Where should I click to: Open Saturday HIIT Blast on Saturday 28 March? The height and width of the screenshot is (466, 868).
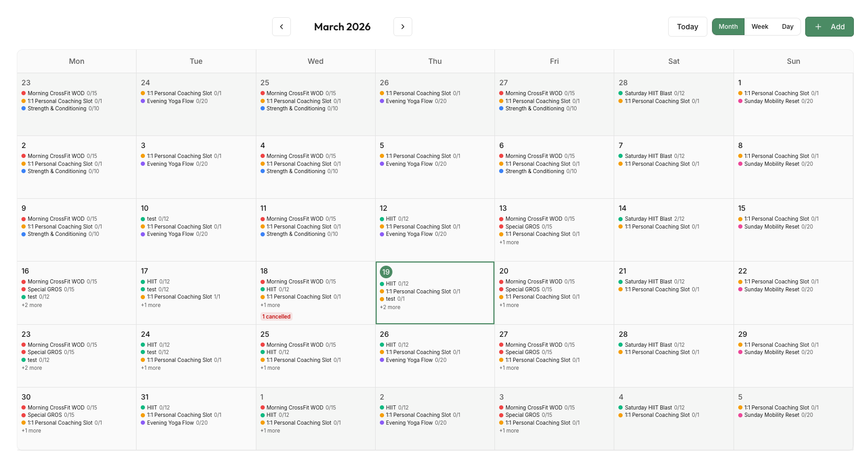point(651,345)
